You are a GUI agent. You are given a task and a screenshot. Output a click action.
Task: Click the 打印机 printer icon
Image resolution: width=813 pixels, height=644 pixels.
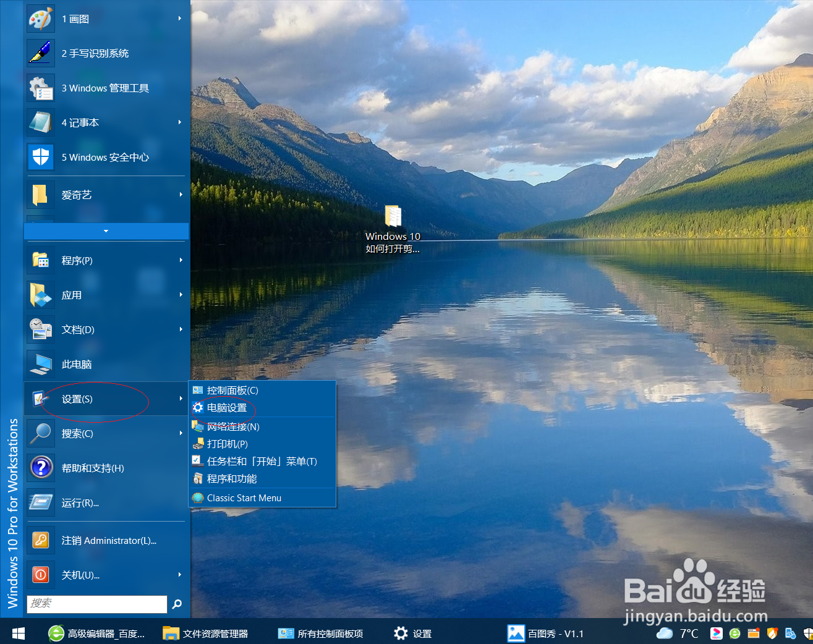pos(198,444)
